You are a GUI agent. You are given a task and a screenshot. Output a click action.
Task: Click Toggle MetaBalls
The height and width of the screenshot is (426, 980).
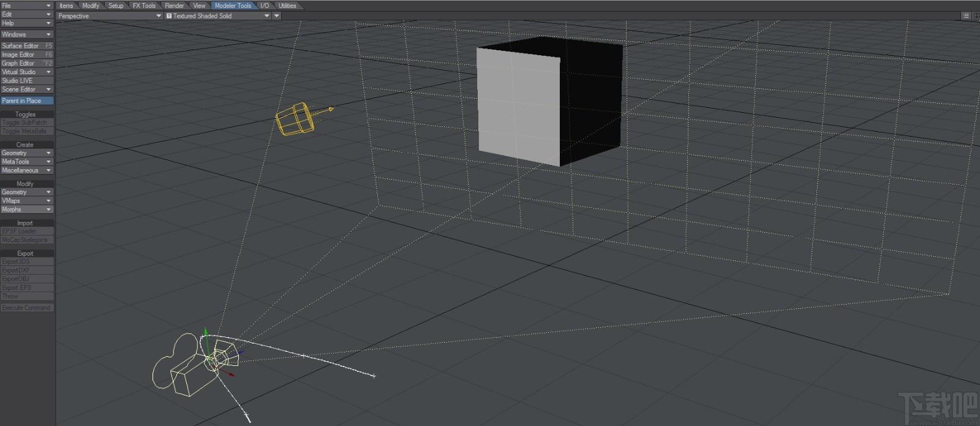[27, 131]
